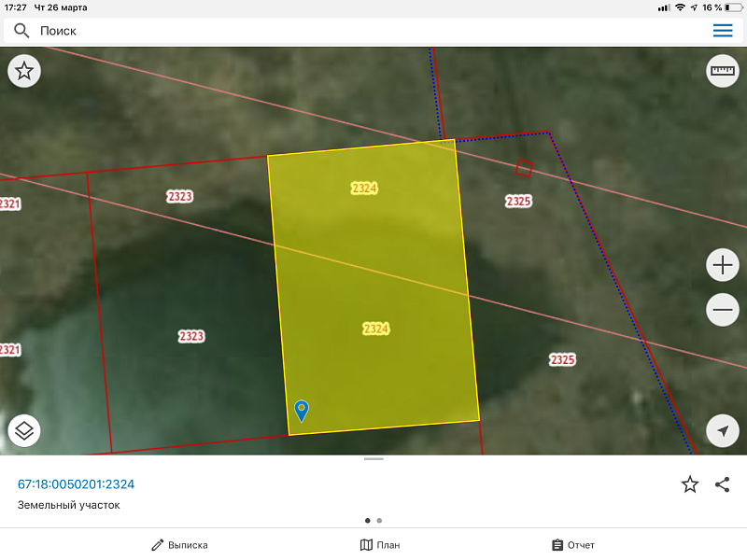Open favorites star button on map

tap(24, 71)
